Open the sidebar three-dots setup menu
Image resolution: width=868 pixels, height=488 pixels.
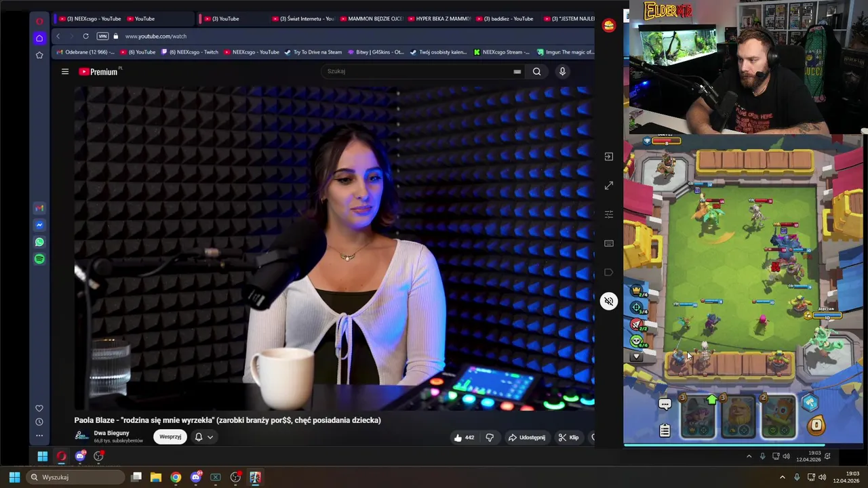pos(39,435)
